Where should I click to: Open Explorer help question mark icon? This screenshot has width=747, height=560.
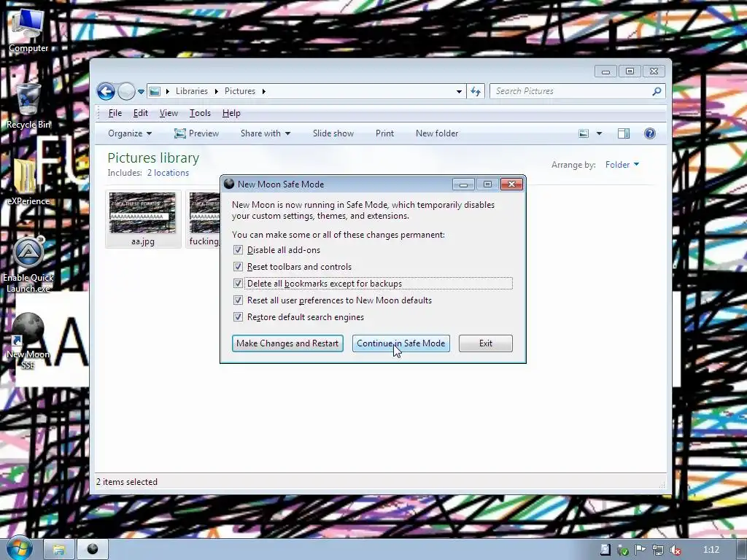[650, 133]
